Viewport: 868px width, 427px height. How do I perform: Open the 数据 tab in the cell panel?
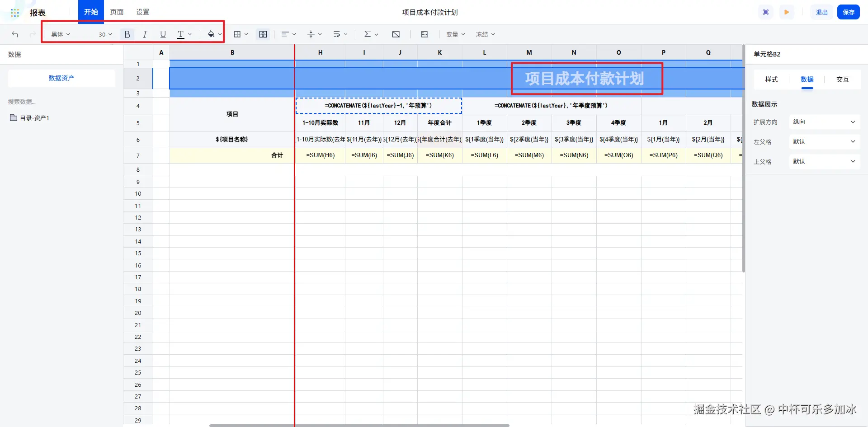pos(807,80)
